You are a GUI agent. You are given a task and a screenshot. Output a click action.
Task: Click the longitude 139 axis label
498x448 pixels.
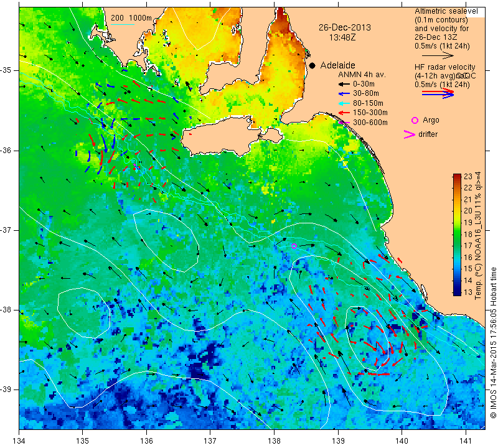(338, 441)
